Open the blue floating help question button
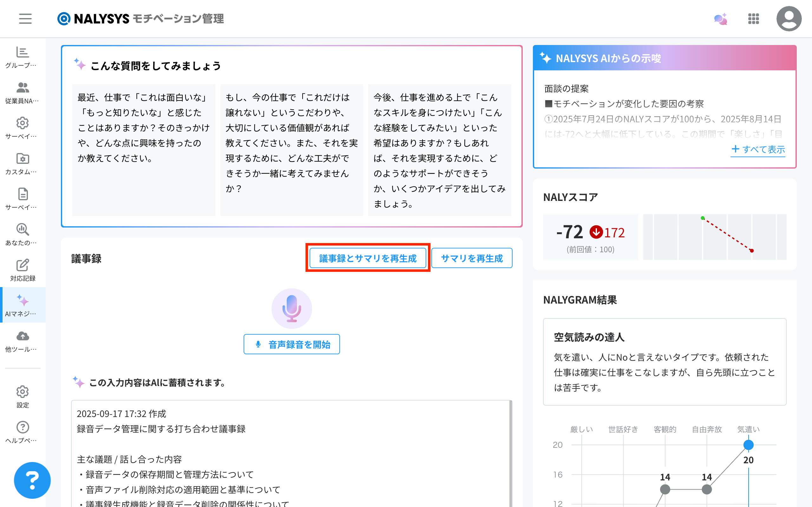The width and height of the screenshot is (812, 507). (32, 480)
